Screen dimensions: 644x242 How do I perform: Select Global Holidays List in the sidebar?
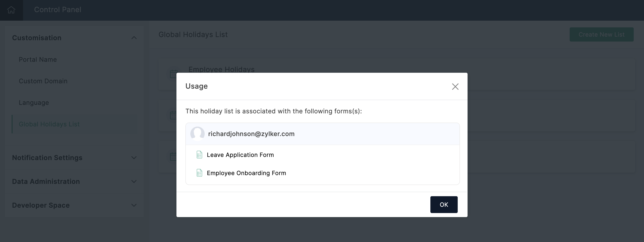click(x=49, y=124)
